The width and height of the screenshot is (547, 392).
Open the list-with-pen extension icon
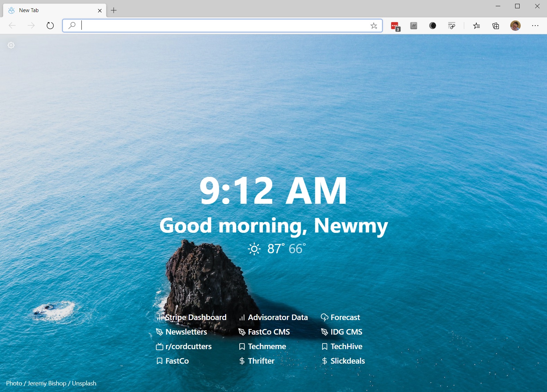coord(452,26)
